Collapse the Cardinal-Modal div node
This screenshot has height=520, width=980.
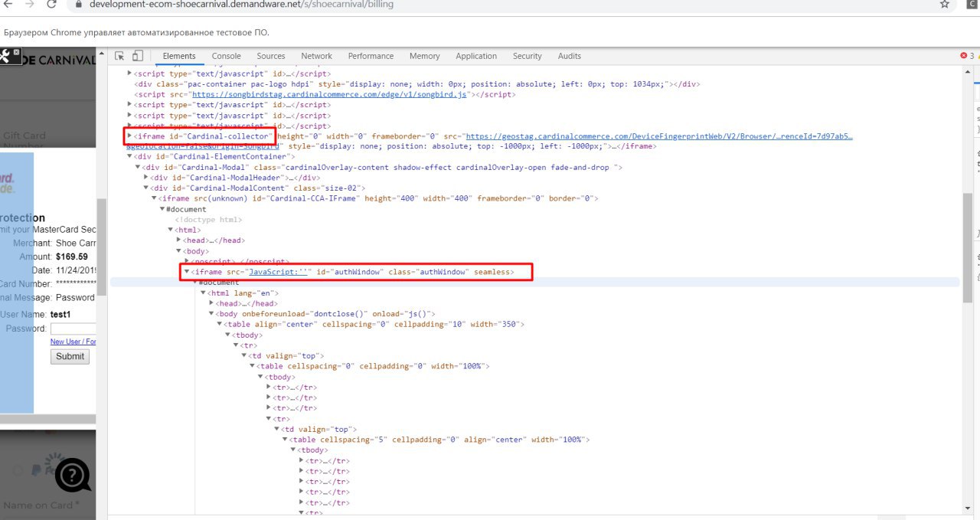point(138,168)
